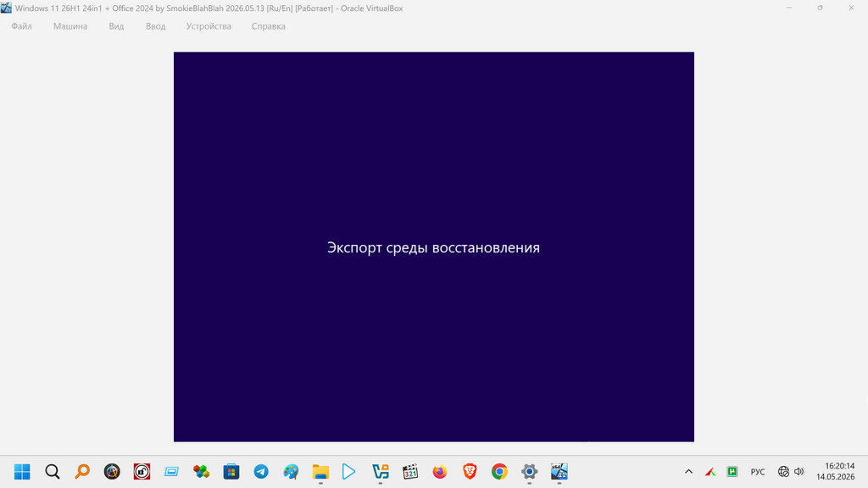Launch Firefox from the taskbar
The image size is (868, 488).
(440, 471)
